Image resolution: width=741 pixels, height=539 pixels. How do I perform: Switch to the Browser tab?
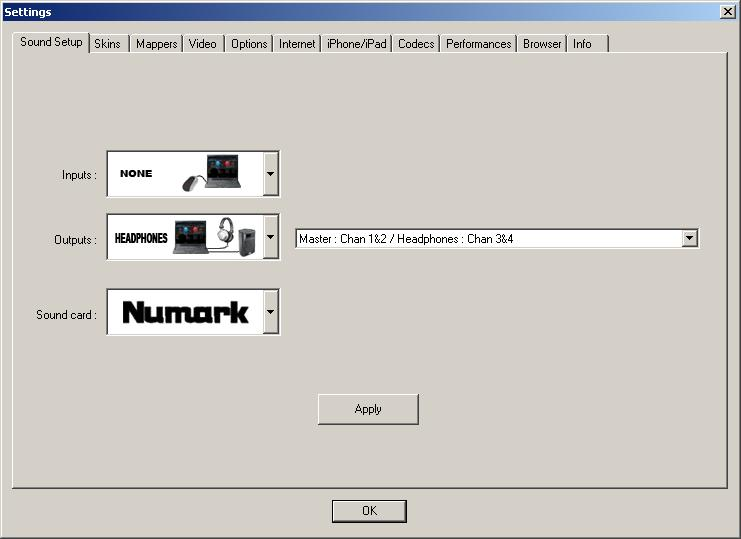[x=542, y=44]
